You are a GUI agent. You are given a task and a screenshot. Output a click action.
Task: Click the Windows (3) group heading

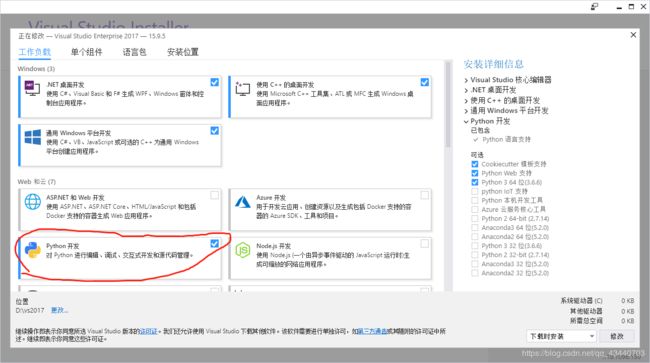tap(36, 69)
